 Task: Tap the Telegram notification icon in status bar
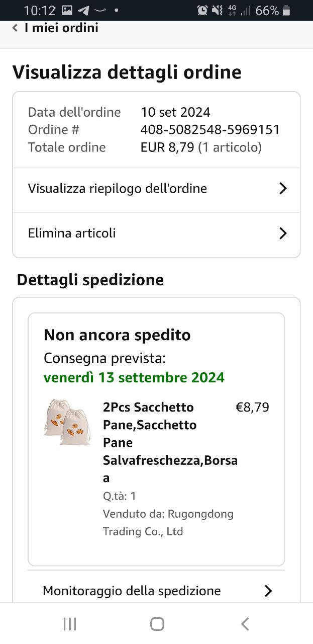tap(83, 11)
